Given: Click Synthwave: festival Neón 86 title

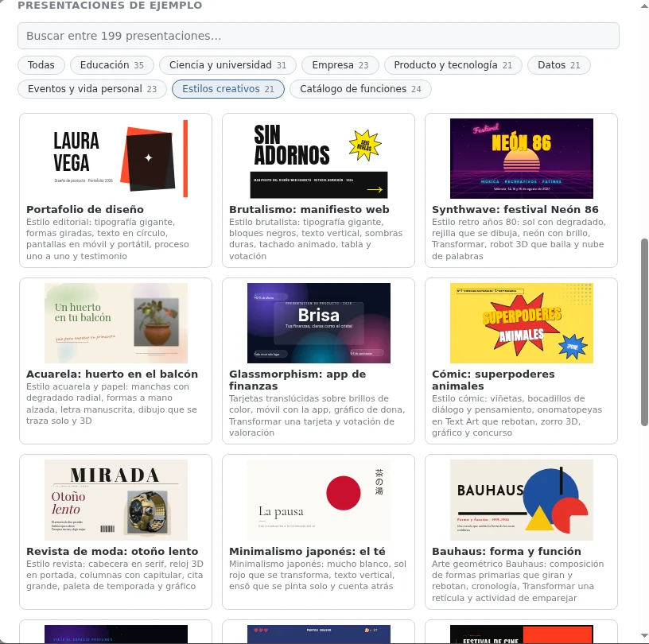Looking at the screenshot, I should pos(515,209).
